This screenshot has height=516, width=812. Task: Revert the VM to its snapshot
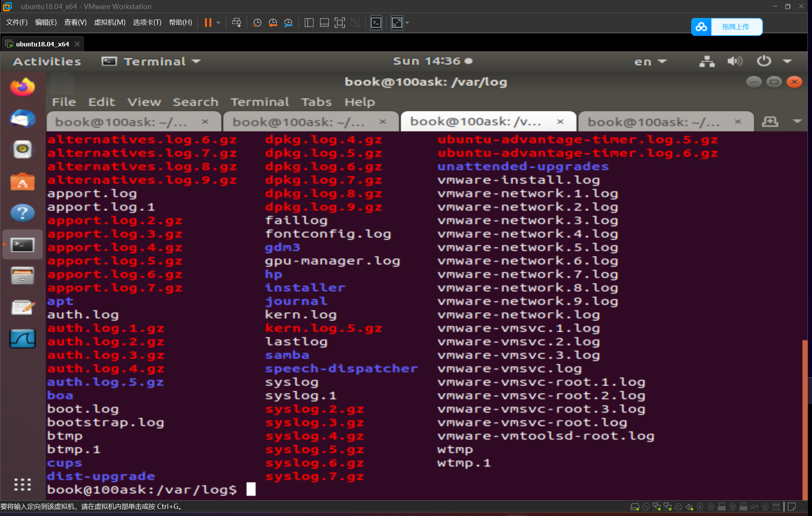pyautogui.click(x=272, y=22)
